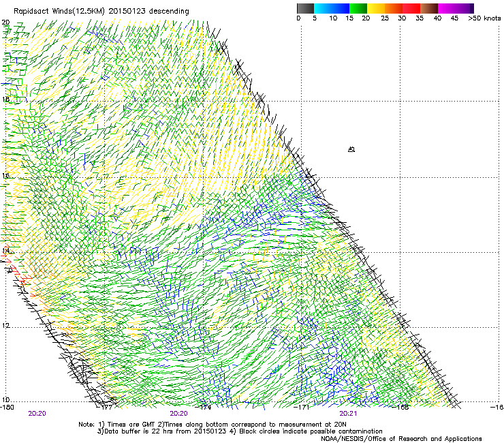The width and height of the screenshot is (504, 443).
Task: Click the purple time '20:20' below -180
Action: pyautogui.click(x=37, y=414)
